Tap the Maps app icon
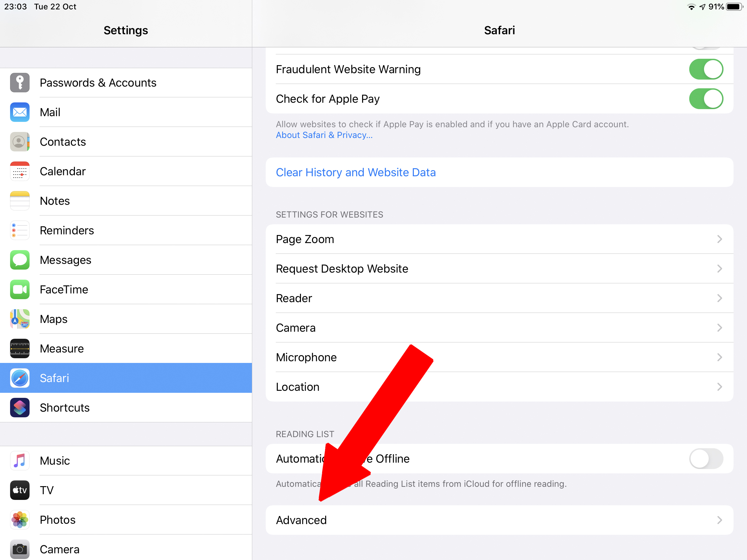The width and height of the screenshot is (747, 560). 19,319
